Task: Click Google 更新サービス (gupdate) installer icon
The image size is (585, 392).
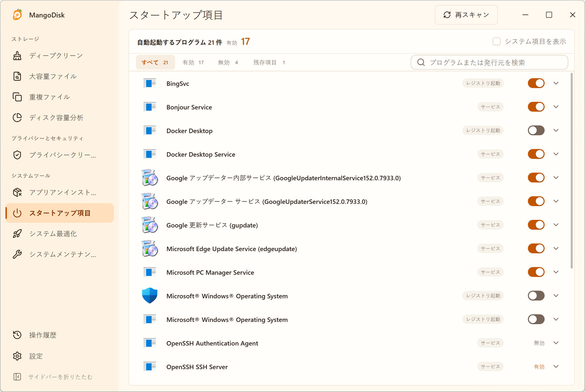Action: pos(150,225)
